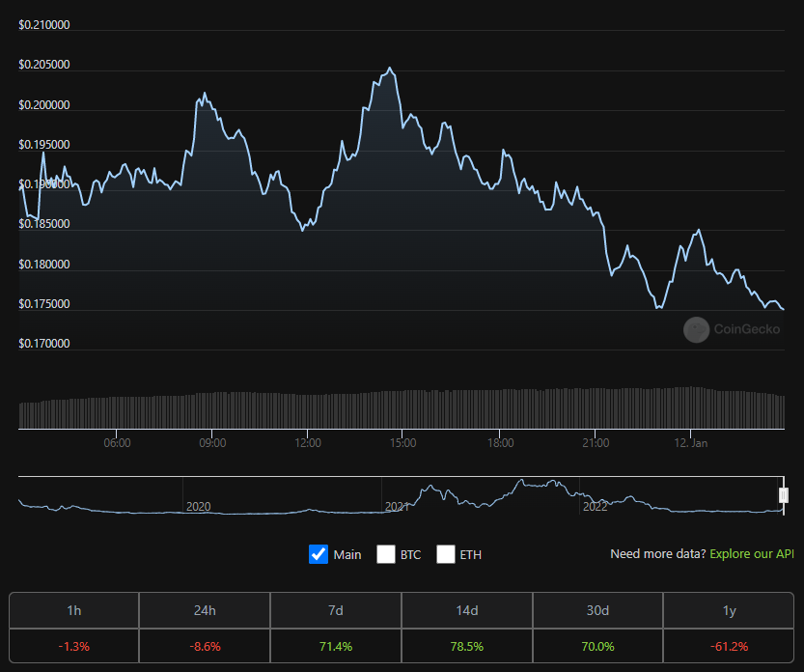
Task: Select the 1y column header
Action: 729,610
